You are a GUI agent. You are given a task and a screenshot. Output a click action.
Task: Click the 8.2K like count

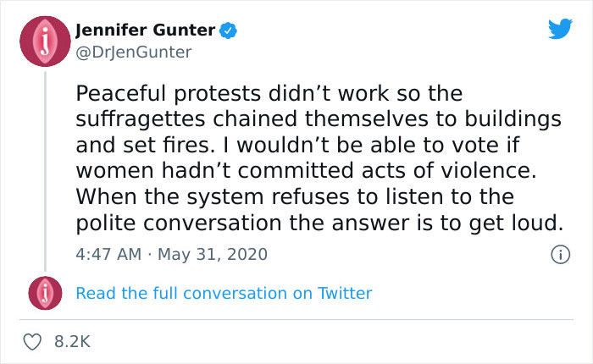[x=72, y=342]
